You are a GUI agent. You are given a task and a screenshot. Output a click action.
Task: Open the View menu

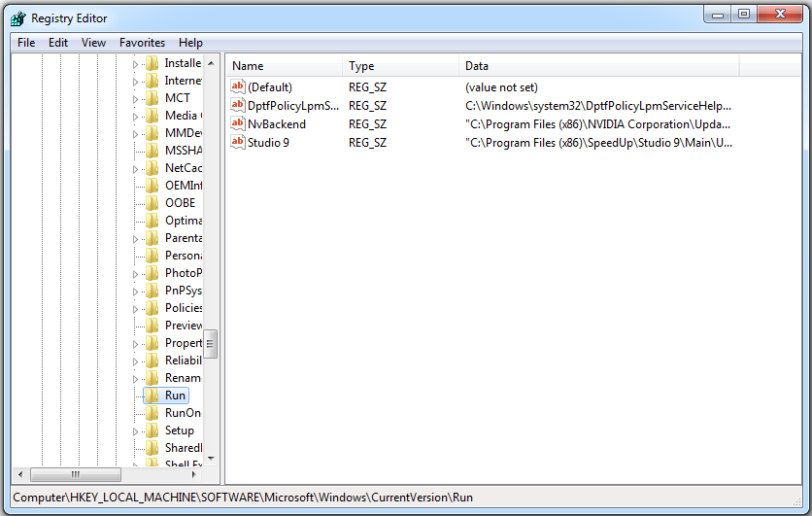[93, 43]
